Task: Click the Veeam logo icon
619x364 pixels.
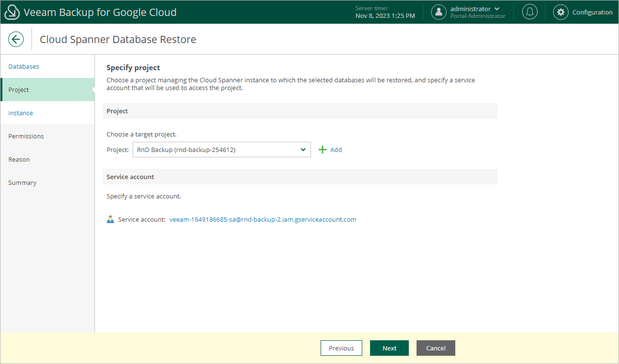Action: pos(12,12)
